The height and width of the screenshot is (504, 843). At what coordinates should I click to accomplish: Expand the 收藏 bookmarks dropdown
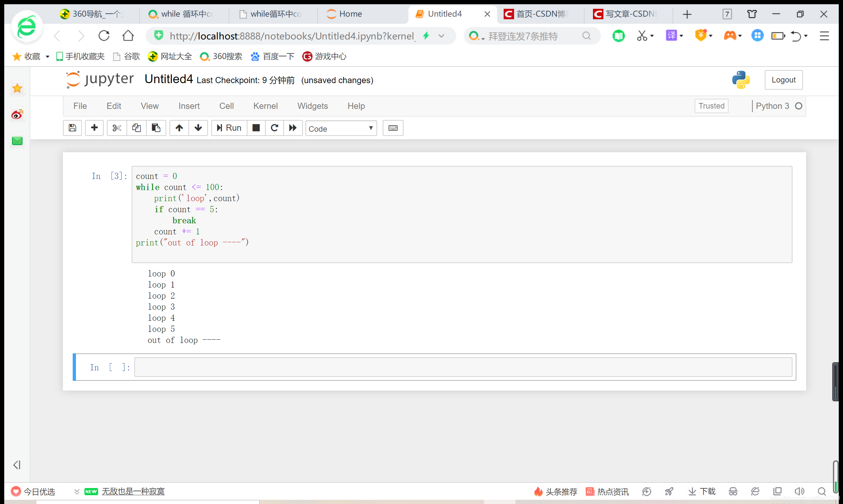coord(48,56)
